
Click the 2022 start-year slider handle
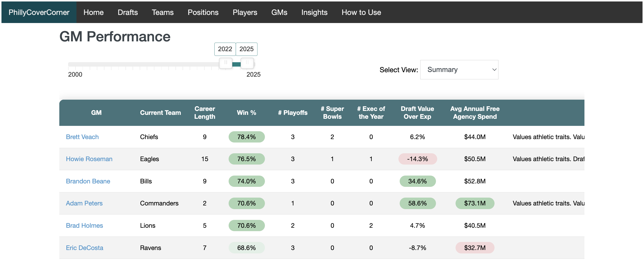pos(225,63)
